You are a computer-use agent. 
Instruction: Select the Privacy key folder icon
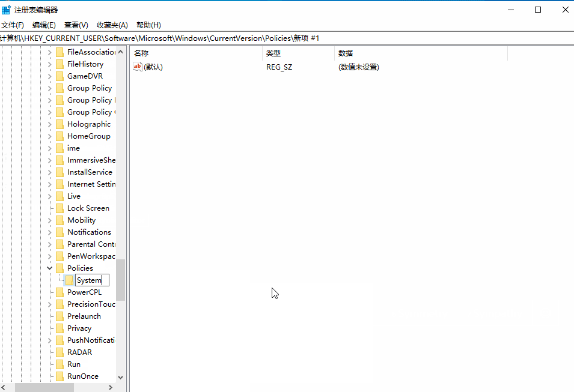click(x=60, y=328)
